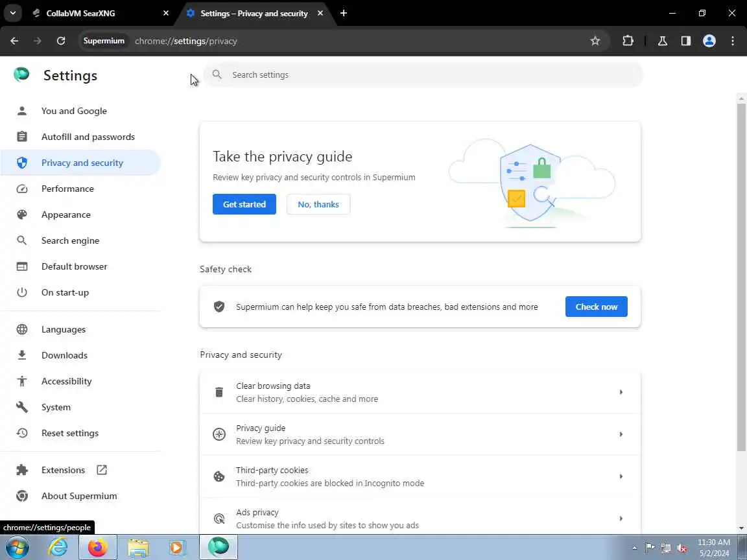747x560 pixels.
Task: Expand Clear browsing data arrow
Action: tap(621, 392)
